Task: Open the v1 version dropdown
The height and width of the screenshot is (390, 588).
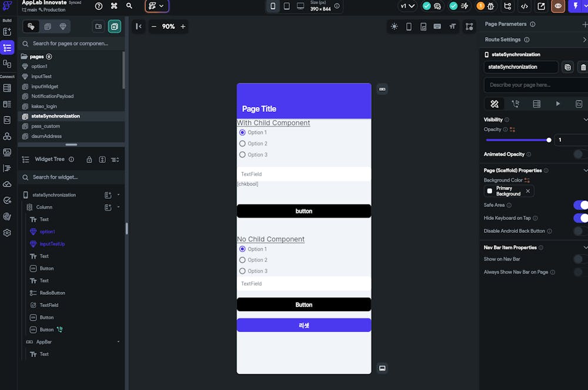Action: [x=407, y=6]
